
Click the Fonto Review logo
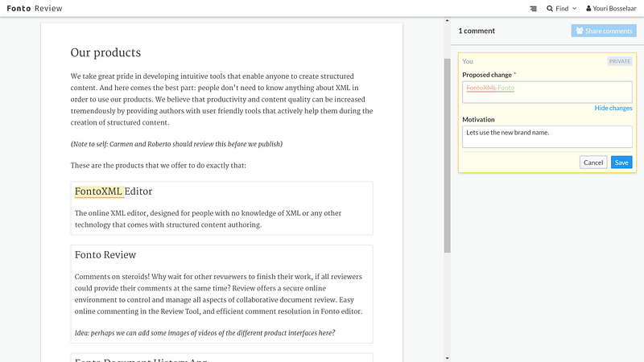tap(35, 8)
